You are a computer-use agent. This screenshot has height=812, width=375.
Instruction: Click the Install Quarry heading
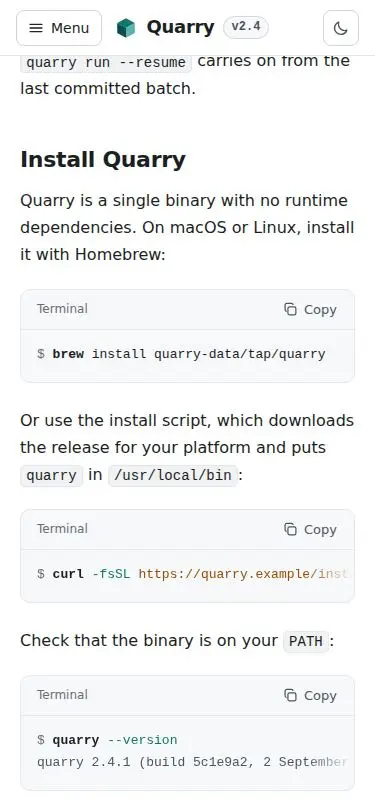[x=103, y=160]
